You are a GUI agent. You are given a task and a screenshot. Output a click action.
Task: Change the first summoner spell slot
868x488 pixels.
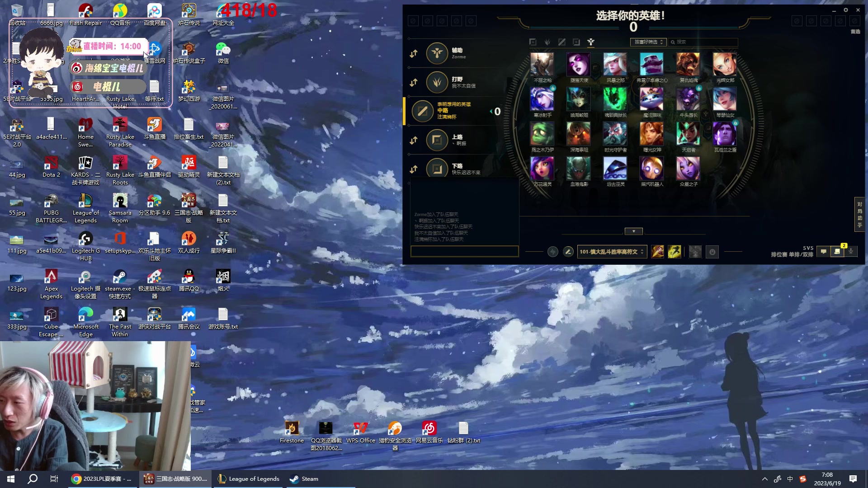[x=658, y=252]
